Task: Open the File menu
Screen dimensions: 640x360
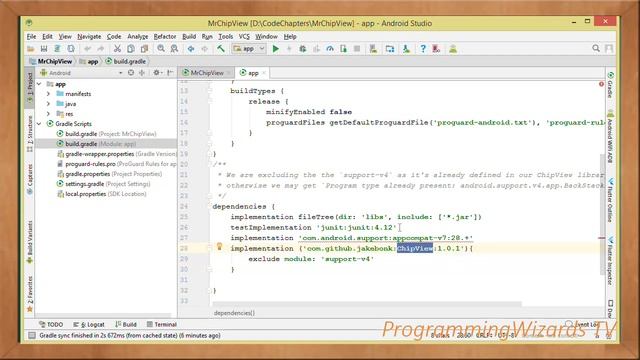Action: coord(31,37)
